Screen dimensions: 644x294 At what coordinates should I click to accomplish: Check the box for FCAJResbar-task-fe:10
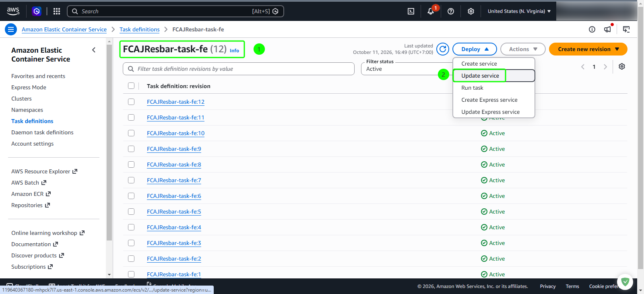[x=131, y=133]
